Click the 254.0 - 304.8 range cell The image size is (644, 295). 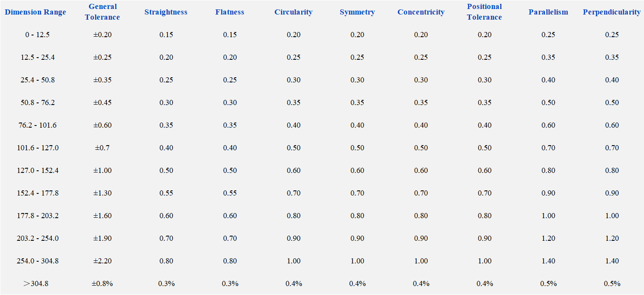38,261
